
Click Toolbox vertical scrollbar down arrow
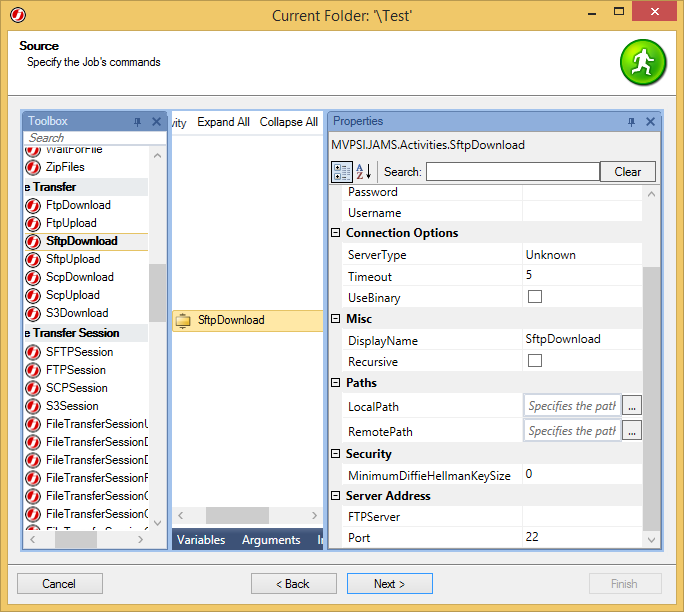(157, 523)
